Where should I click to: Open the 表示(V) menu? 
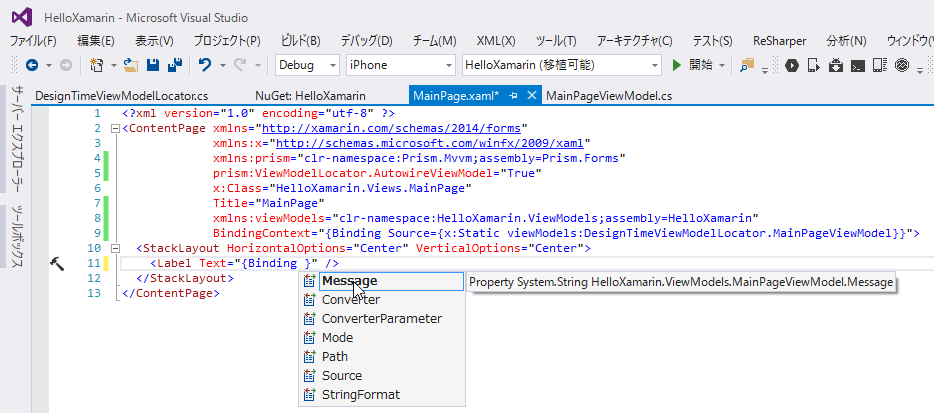[154, 41]
